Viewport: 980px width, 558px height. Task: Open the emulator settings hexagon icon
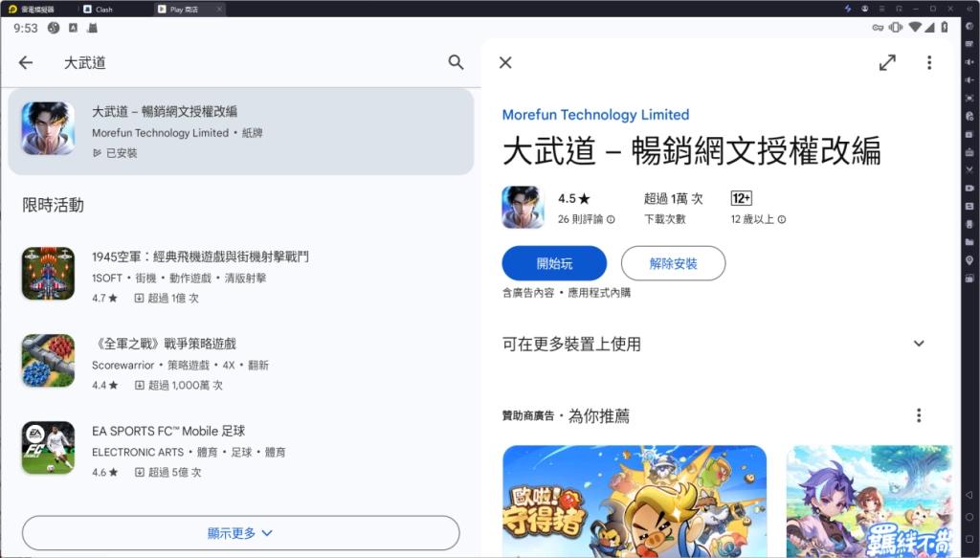(x=969, y=26)
